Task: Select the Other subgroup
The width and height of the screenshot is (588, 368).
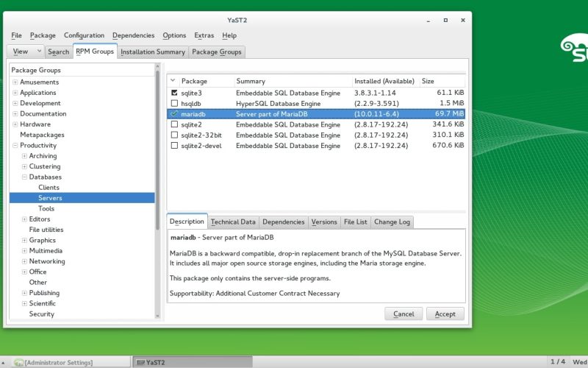Action: (38, 282)
